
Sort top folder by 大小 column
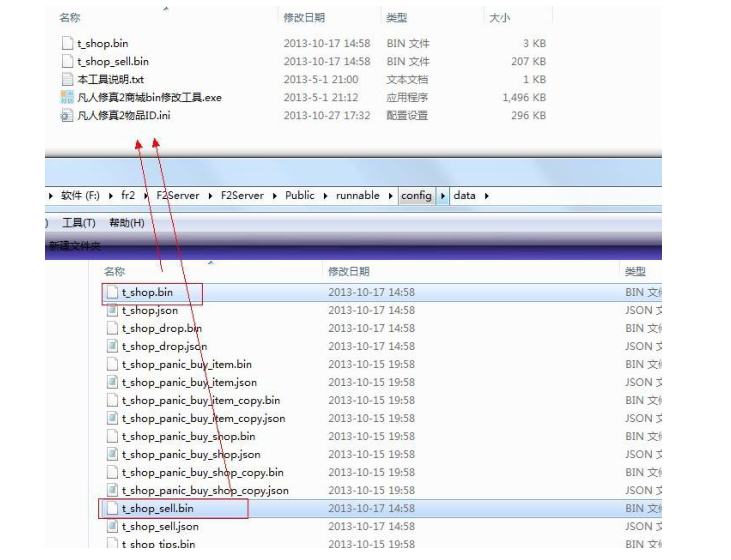[x=499, y=18]
